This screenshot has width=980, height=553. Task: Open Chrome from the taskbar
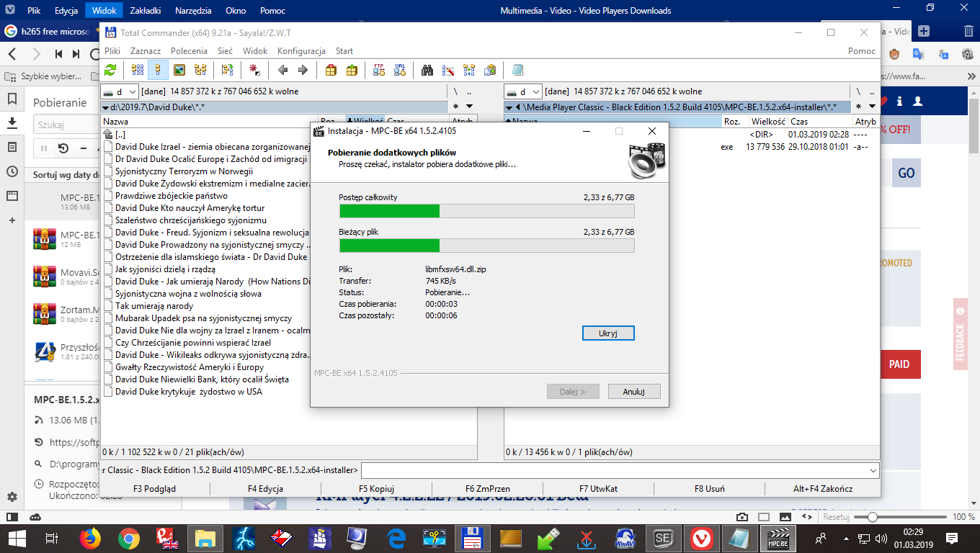129,538
